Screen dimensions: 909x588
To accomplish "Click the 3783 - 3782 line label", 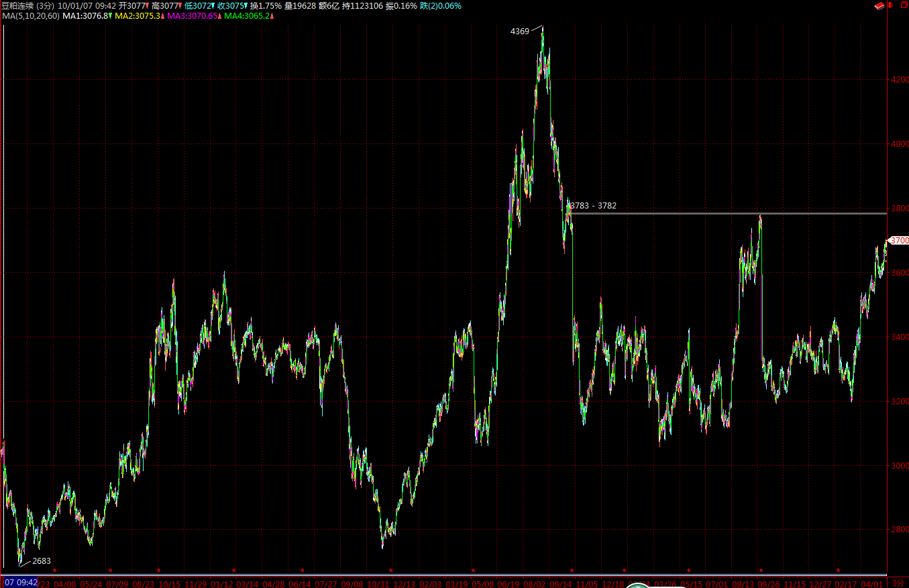I will coord(593,206).
